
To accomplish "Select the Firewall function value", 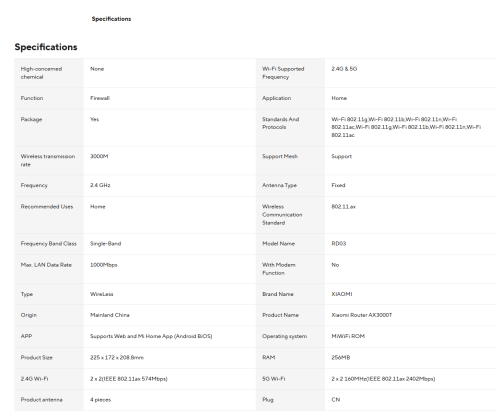I will (100, 98).
